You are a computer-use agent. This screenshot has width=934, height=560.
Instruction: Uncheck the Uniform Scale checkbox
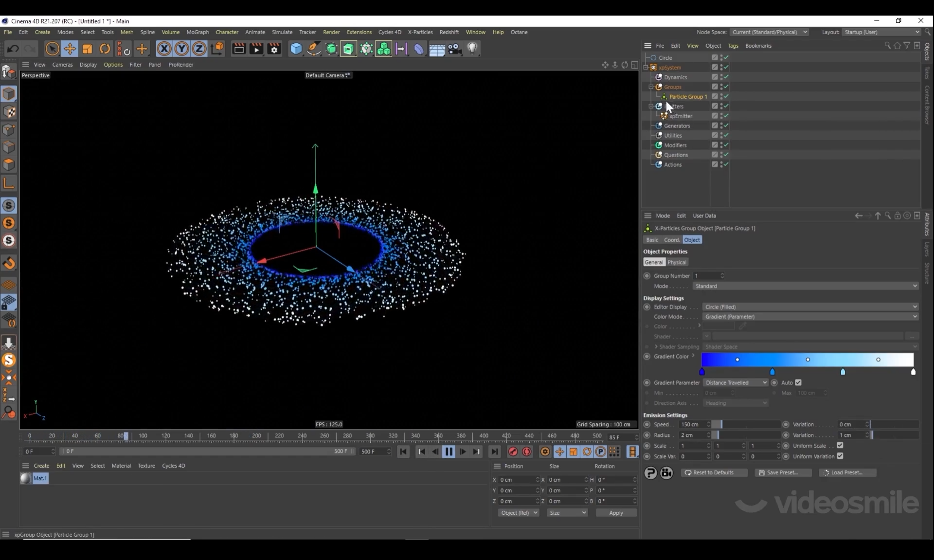[840, 445]
